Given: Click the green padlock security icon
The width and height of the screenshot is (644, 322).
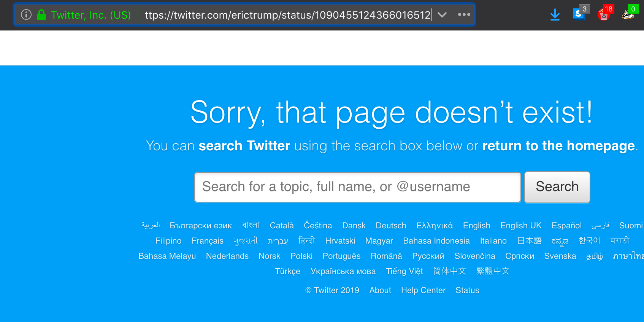Looking at the screenshot, I should [41, 14].
